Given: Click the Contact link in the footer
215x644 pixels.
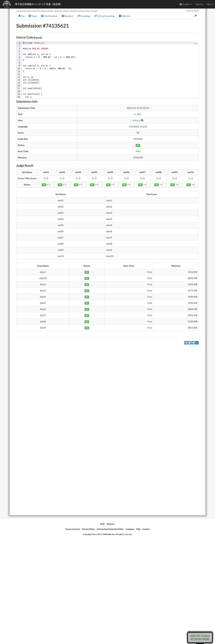Looking at the screenshot, I should [146, 529].
